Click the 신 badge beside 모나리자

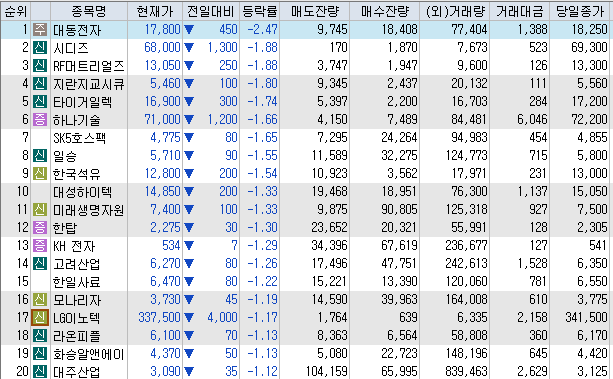(x=39, y=300)
